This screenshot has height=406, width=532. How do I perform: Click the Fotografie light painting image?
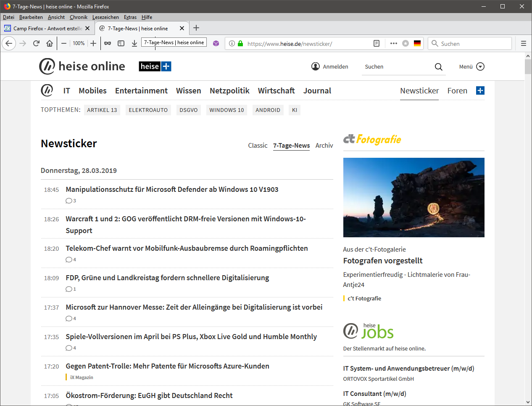[413, 197]
